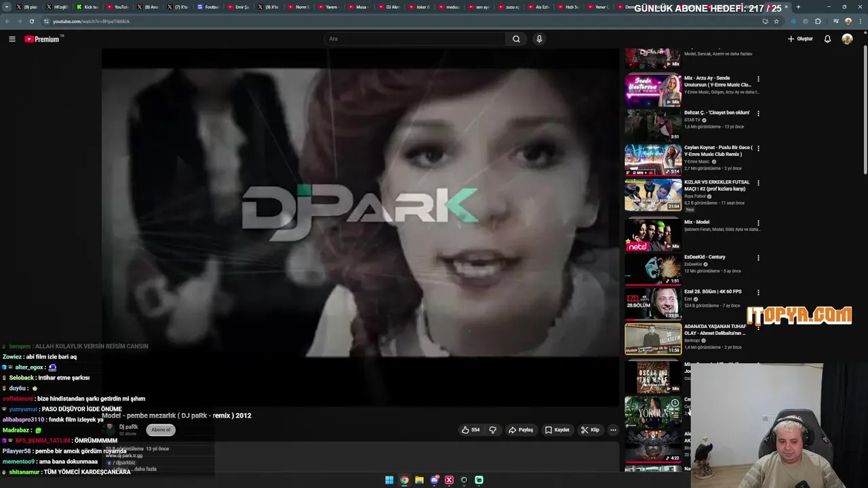Switch to the Musa tab
Viewport: 868px width, 488px height.
point(359,7)
